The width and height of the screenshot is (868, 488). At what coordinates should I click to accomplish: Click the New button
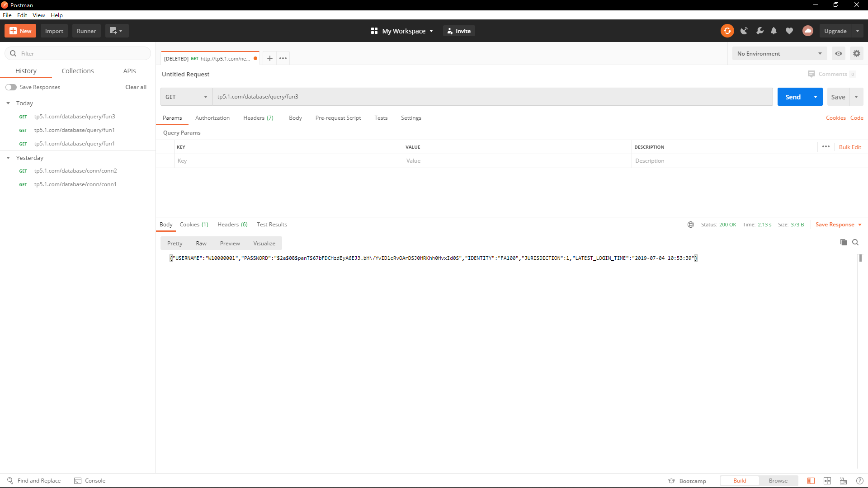tap(20, 31)
